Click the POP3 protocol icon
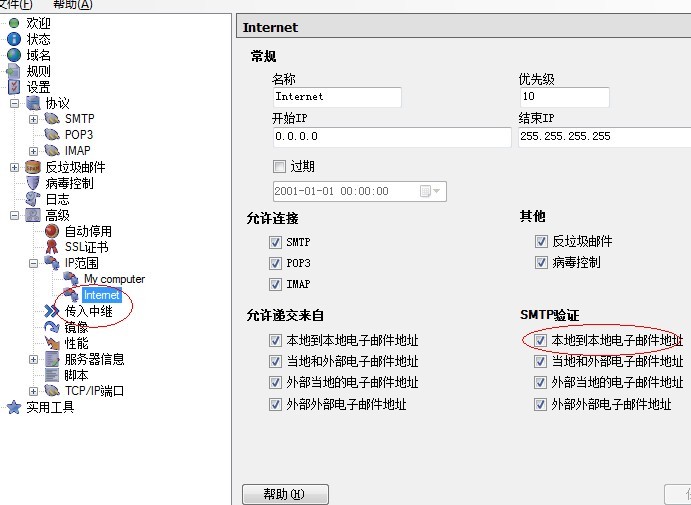691x505 pixels. point(52,135)
